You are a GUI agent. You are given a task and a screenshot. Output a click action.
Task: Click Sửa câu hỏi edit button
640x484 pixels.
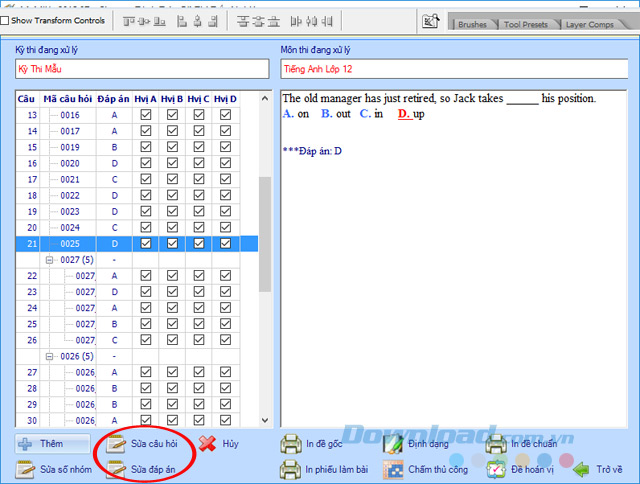pos(142,444)
